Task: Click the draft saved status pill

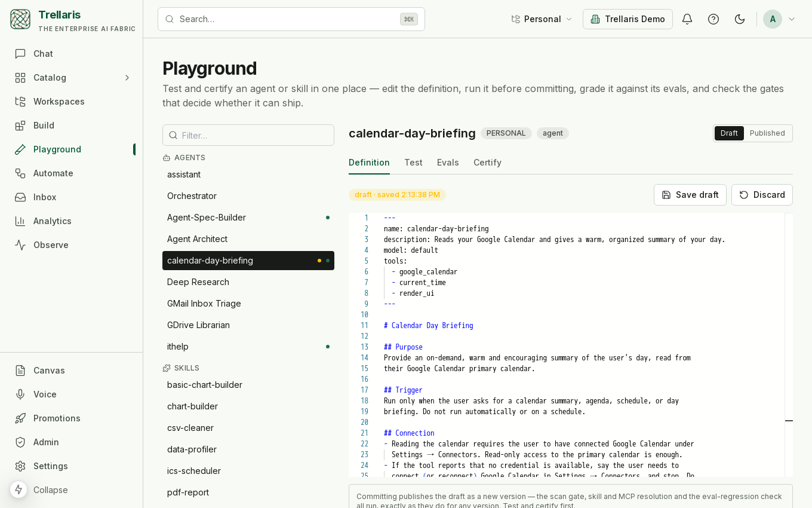Action: pos(397,195)
